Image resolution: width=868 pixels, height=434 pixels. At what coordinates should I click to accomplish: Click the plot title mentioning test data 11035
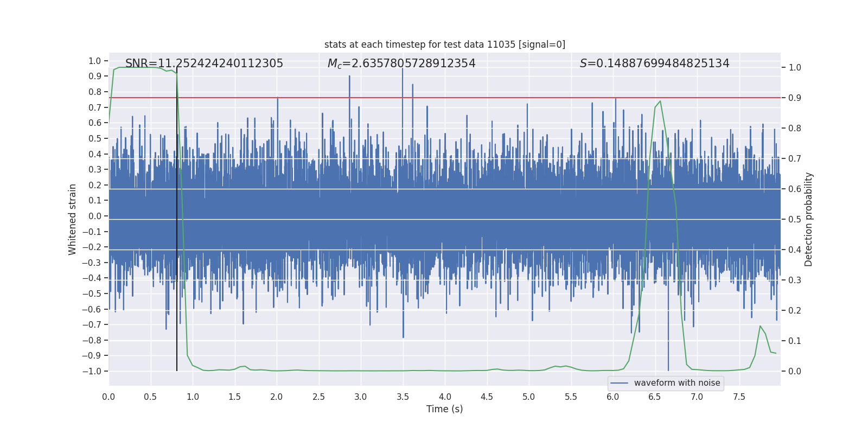click(445, 44)
